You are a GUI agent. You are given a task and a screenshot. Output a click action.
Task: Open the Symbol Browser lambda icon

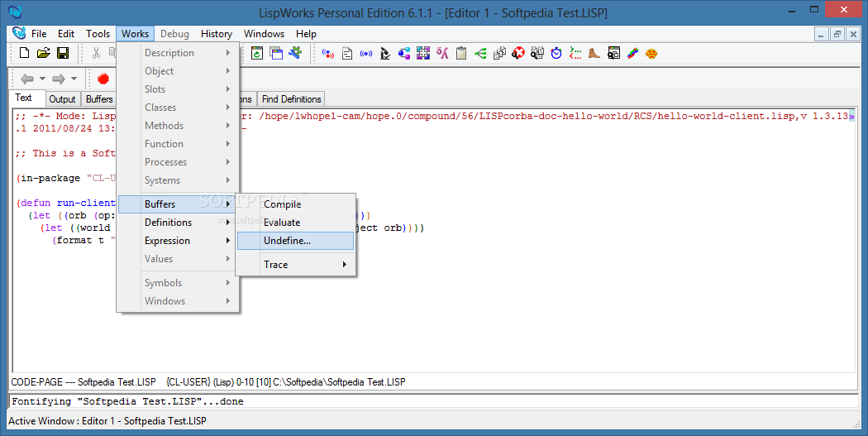click(442, 53)
